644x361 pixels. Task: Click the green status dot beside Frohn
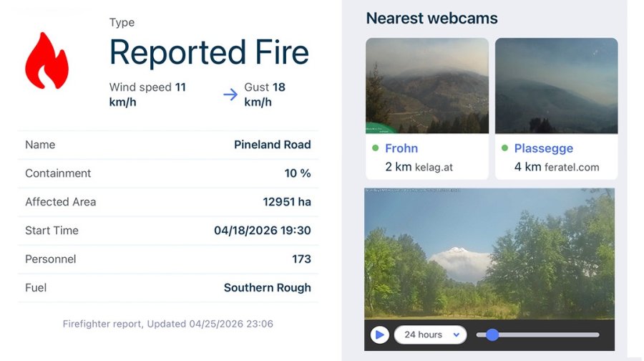point(375,148)
